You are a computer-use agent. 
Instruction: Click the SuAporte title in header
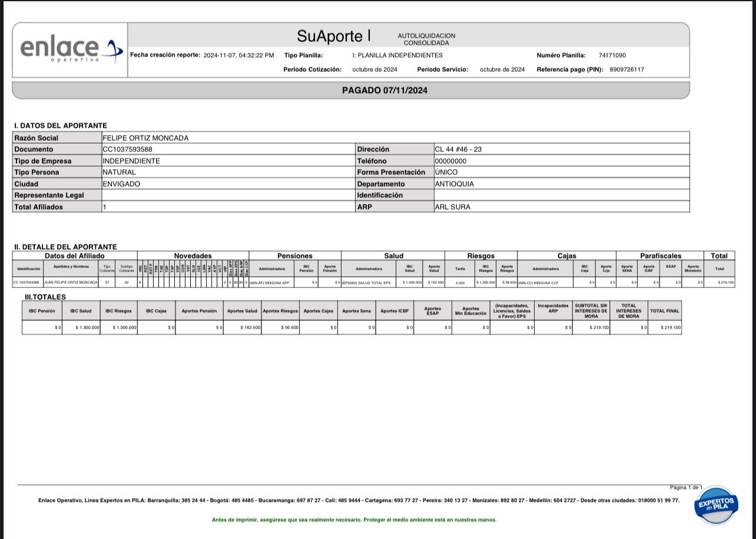[333, 36]
